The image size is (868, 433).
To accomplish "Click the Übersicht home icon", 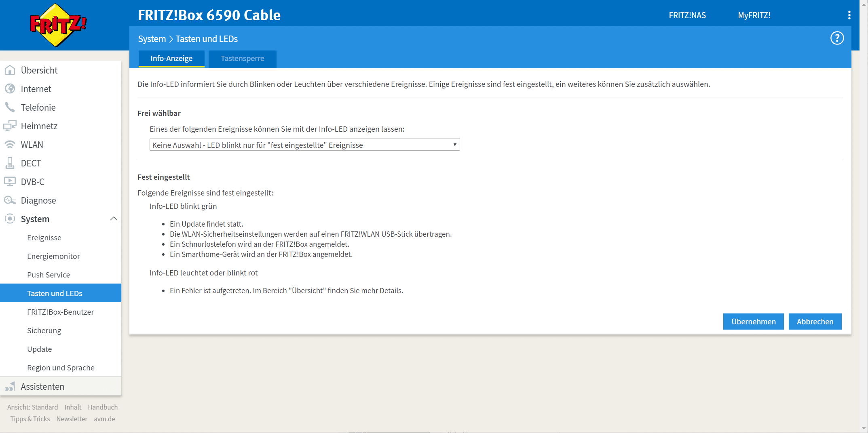I will pos(10,70).
